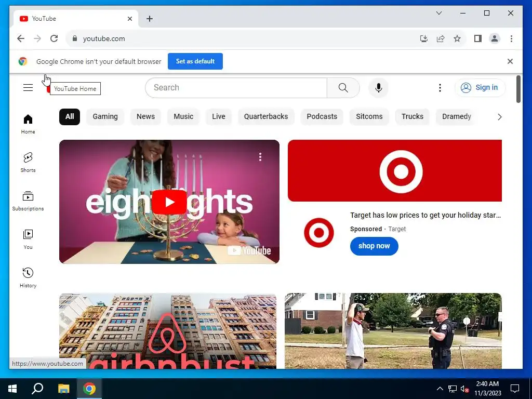532x399 pixels.
Task: Open the notification center
Action: tap(515, 389)
